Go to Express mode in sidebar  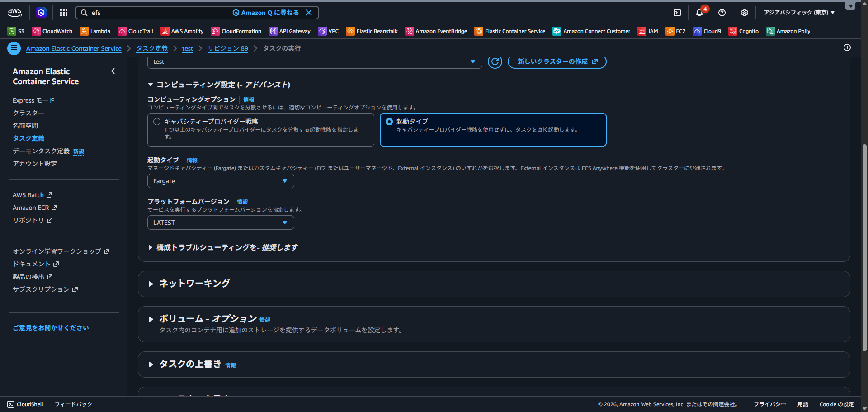[33, 100]
